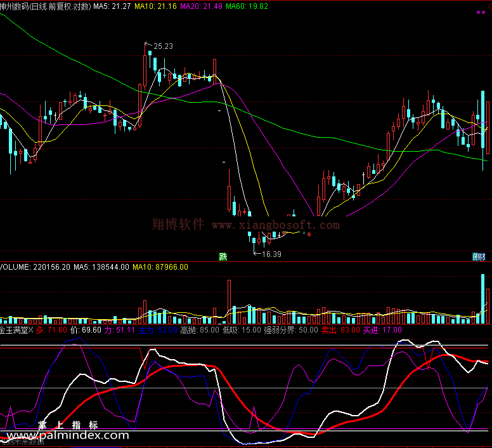Click the yellow MA10: 21.16 label
The image size is (492, 448).
point(155,6)
